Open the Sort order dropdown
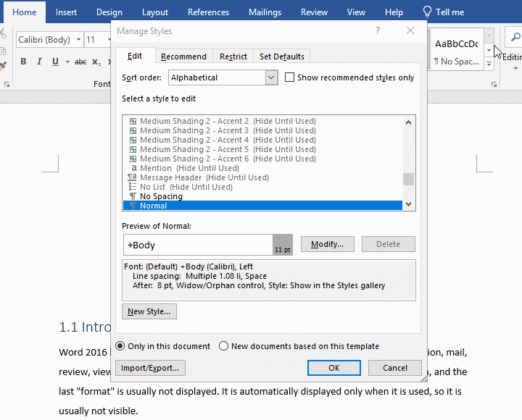Viewport: 522px width, 420px height. (x=271, y=77)
